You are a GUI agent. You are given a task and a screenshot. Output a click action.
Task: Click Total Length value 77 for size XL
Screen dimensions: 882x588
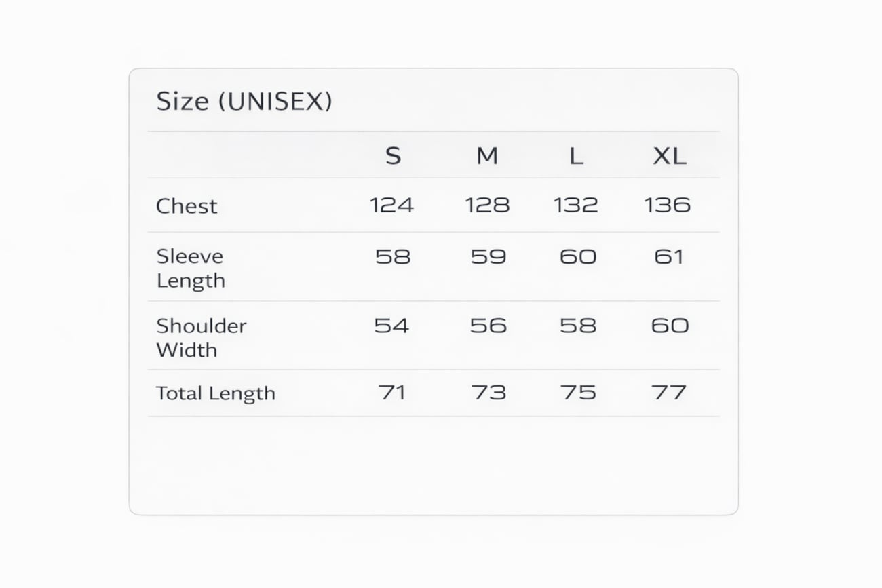point(669,393)
